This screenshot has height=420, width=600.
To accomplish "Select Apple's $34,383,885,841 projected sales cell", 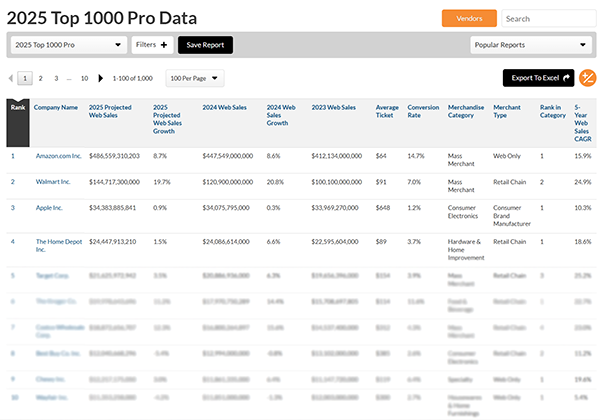I will (112, 208).
